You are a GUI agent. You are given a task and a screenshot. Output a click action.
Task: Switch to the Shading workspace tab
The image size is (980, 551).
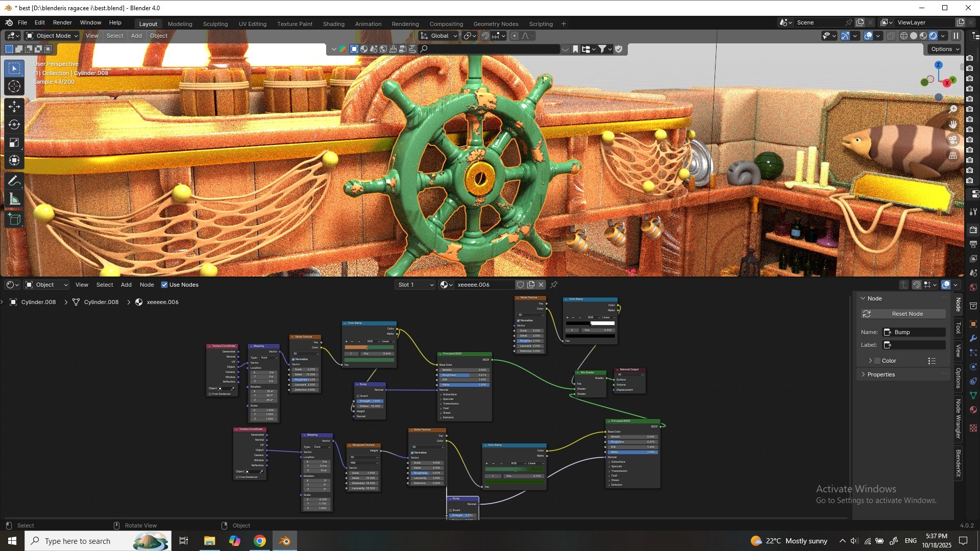333,24
